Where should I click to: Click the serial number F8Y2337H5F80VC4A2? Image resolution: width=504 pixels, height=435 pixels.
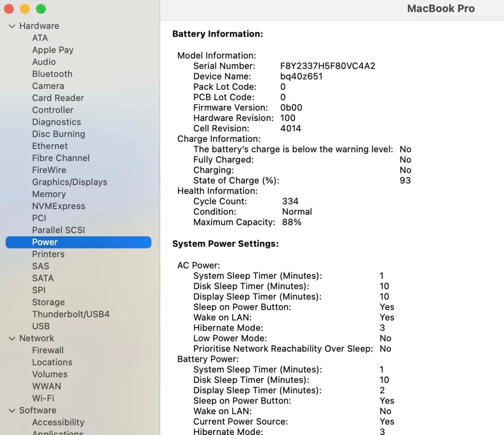pyautogui.click(x=328, y=66)
